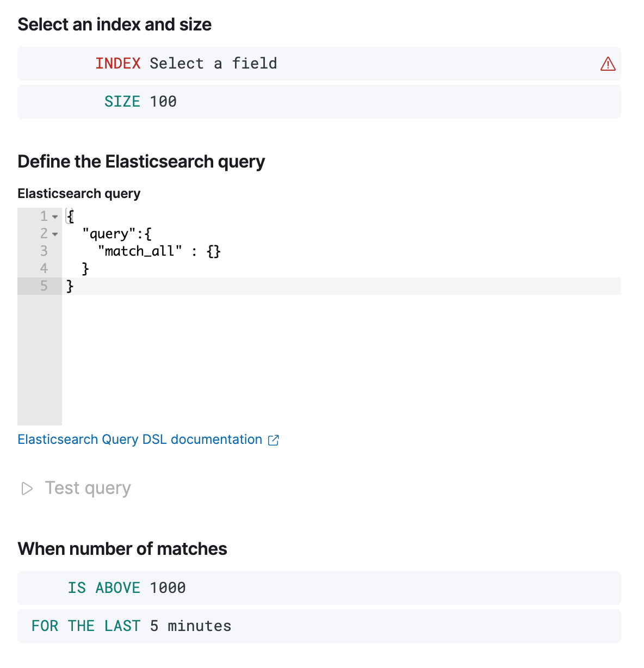This screenshot has width=644, height=668.
Task: Select line number 5 in the editor gutter
Action: [44, 286]
